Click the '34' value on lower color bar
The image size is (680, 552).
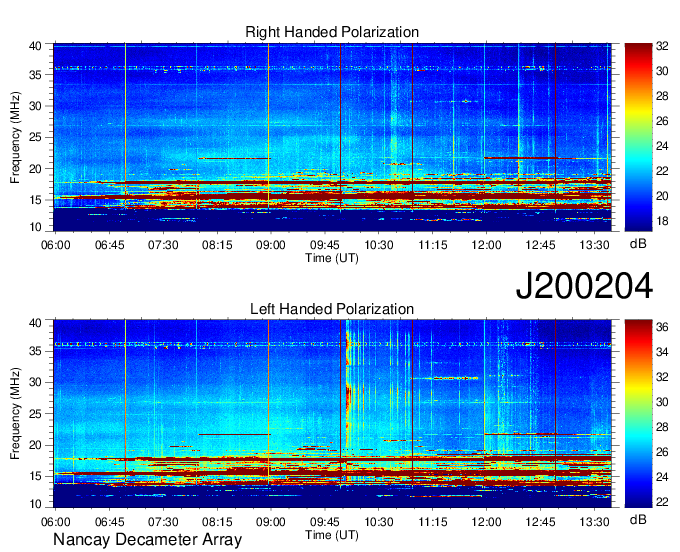[662, 352]
